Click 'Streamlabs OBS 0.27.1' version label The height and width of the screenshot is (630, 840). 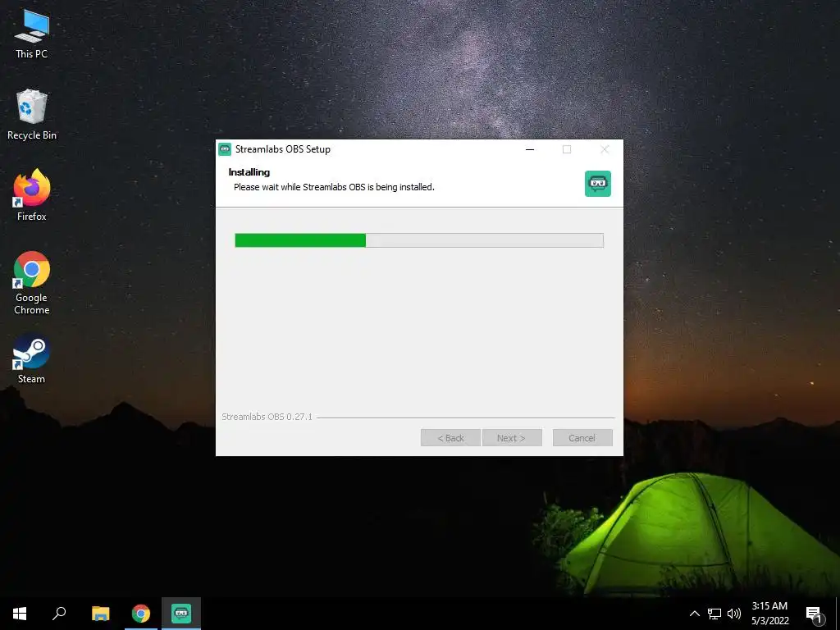tap(267, 417)
